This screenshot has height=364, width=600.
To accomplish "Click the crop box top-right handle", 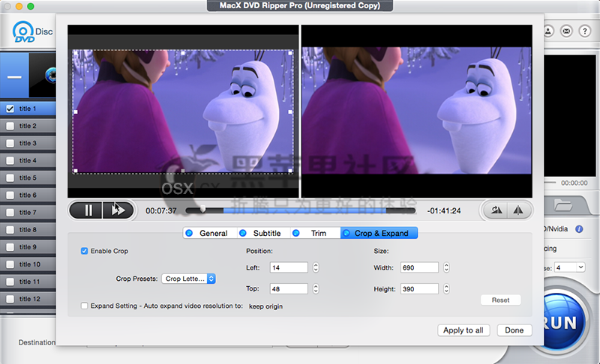I will coord(290,53).
